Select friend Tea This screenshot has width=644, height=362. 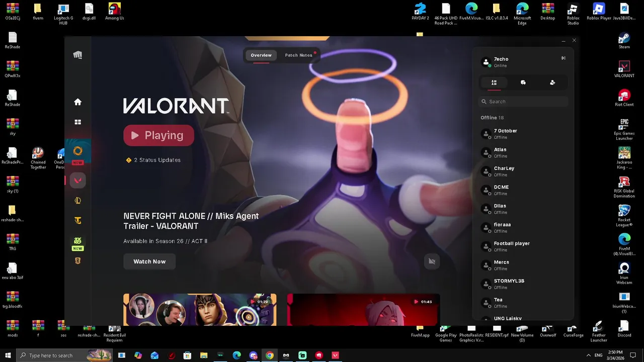(523, 303)
